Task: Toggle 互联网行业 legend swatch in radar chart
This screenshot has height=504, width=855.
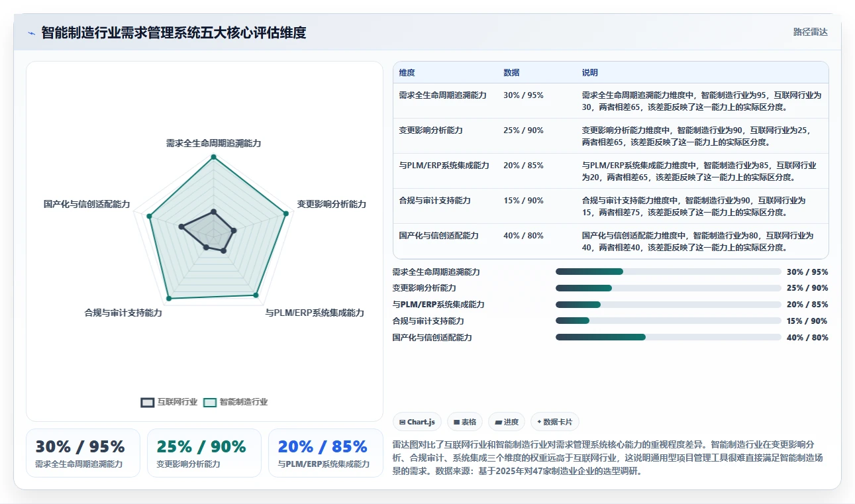Action: [148, 402]
